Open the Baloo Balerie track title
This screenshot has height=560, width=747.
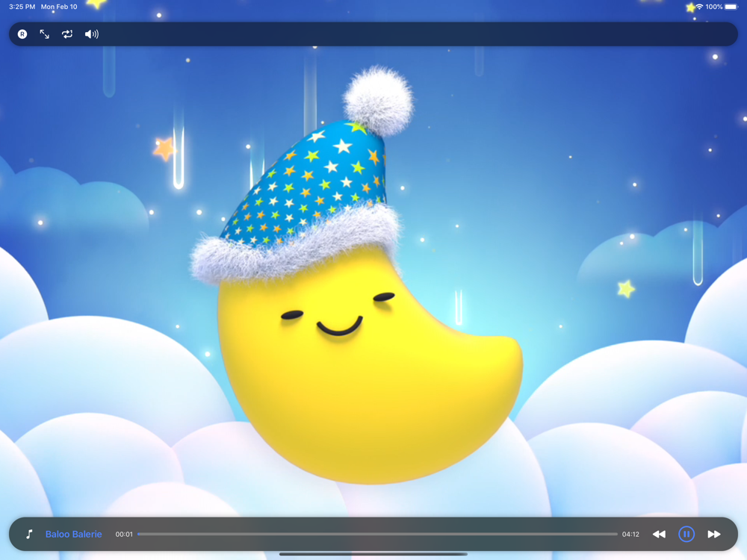73,535
